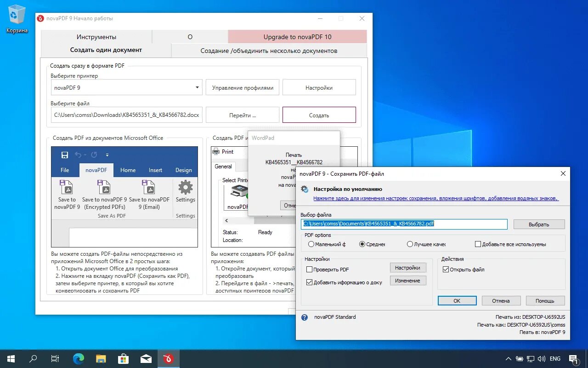The height and width of the screenshot is (368, 588).
Task: Enable the Проверить PDF checkbox
Action: tap(309, 270)
